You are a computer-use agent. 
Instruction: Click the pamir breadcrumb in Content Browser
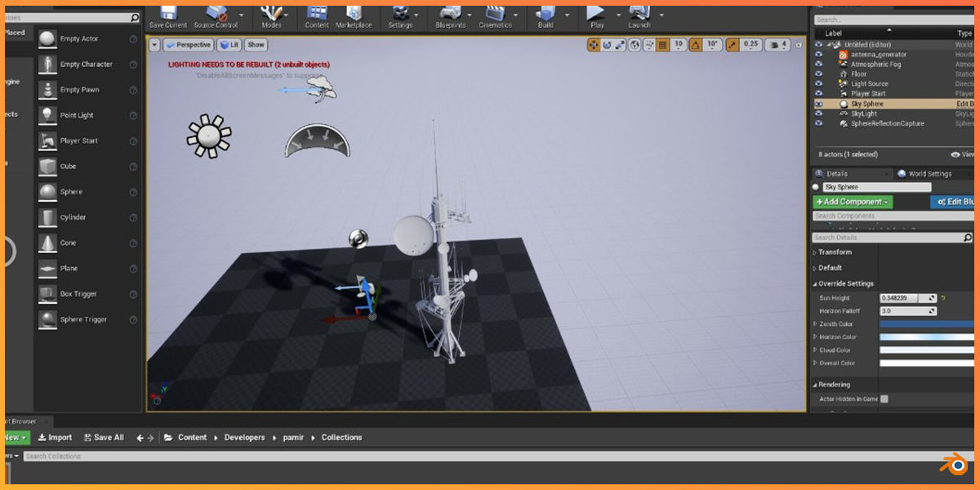(x=293, y=437)
